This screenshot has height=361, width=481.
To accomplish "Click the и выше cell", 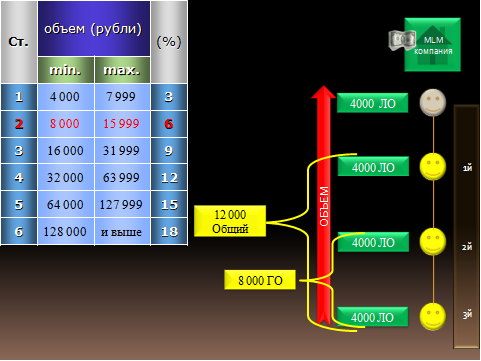I will (122, 232).
